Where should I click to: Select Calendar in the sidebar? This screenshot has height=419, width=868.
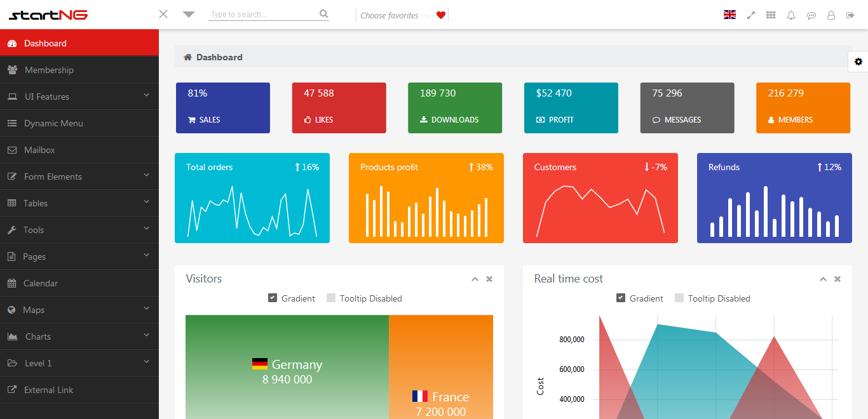41,283
